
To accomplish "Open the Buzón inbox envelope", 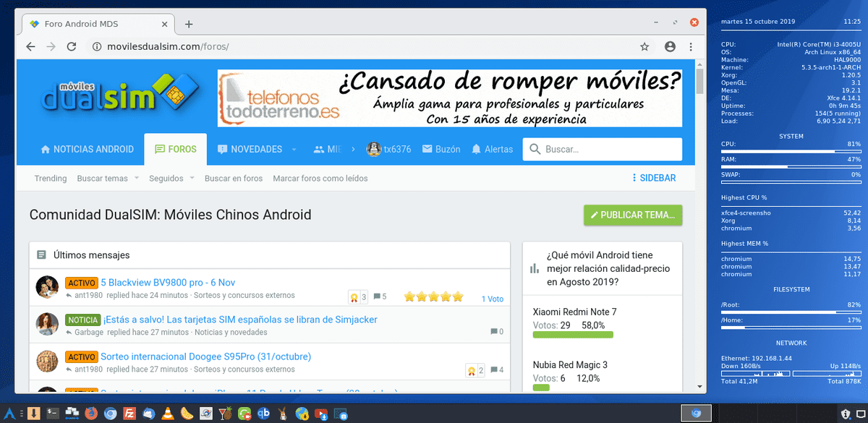I will tap(441, 149).
